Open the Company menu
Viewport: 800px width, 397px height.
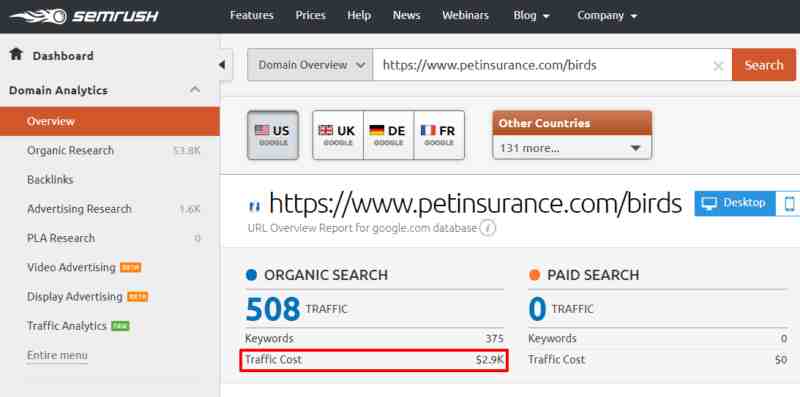tap(607, 16)
